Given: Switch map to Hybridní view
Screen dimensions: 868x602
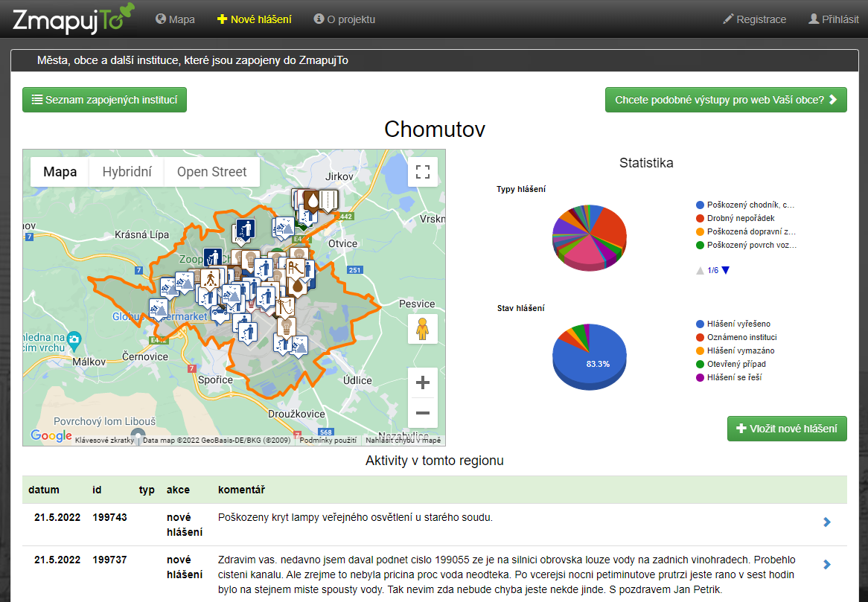Looking at the screenshot, I should click(127, 172).
